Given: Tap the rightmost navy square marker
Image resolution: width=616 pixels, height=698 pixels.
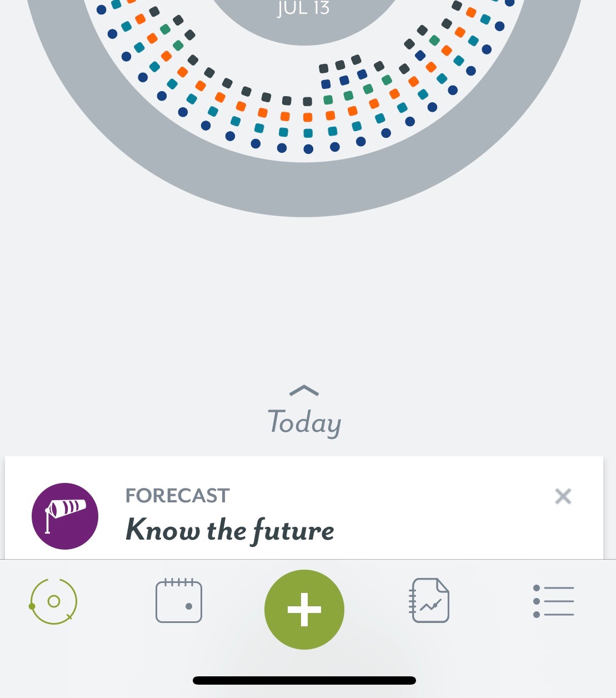Looking at the screenshot, I should click(x=420, y=56).
